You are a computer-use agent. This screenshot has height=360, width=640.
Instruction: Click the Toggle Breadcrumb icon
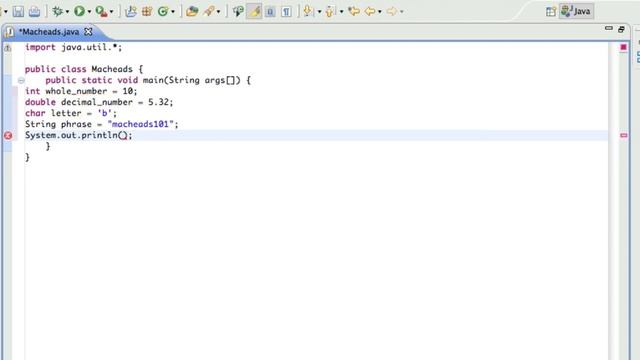coord(238,11)
